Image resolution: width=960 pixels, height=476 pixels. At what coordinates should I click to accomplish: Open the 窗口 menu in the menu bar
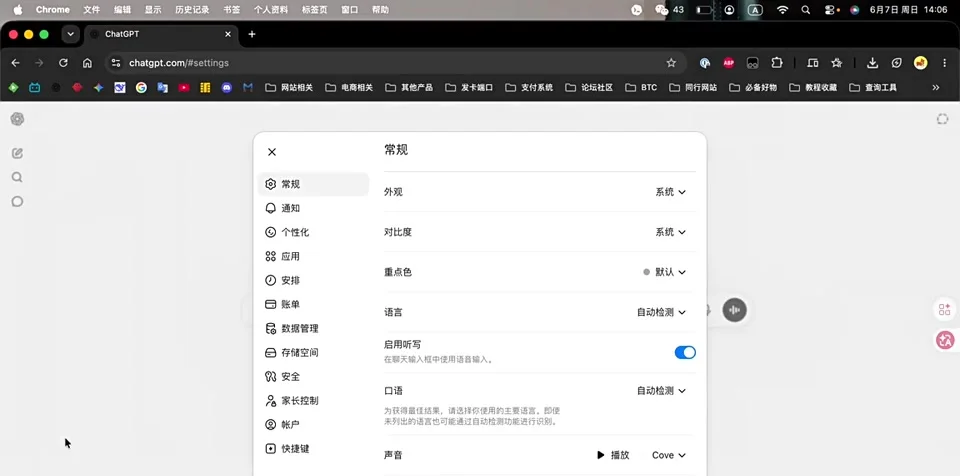pos(350,10)
